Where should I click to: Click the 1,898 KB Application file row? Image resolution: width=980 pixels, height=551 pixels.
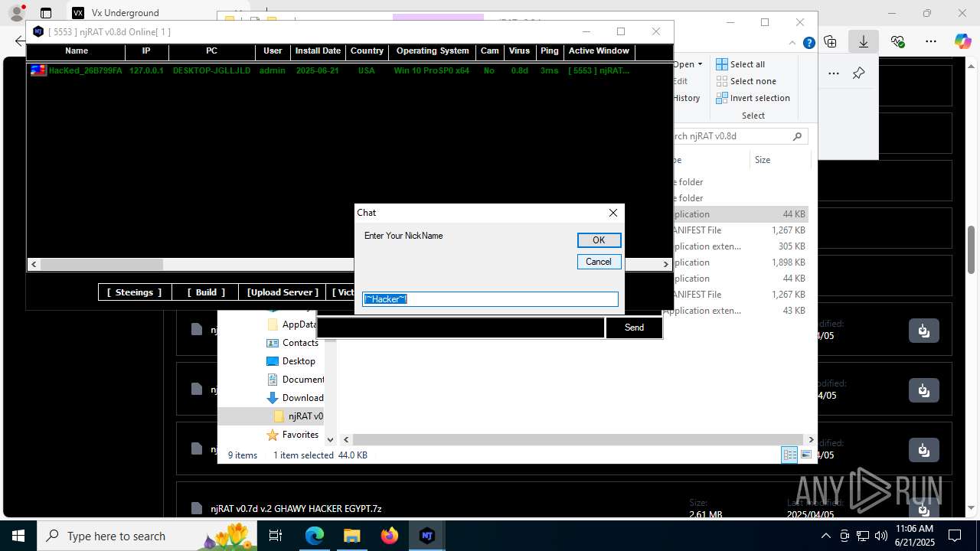(740, 262)
